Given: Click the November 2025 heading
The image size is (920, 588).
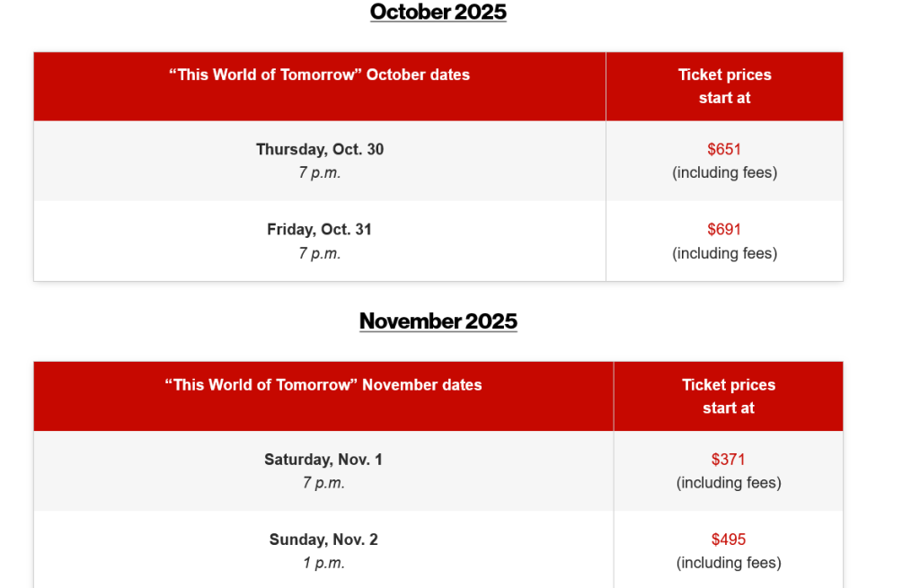Looking at the screenshot, I should [438, 321].
